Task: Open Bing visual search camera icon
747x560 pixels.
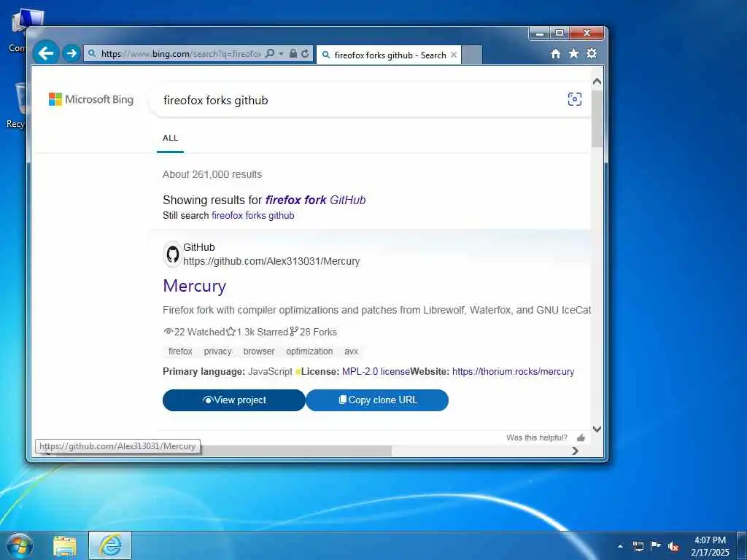Action: click(x=575, y=99)
